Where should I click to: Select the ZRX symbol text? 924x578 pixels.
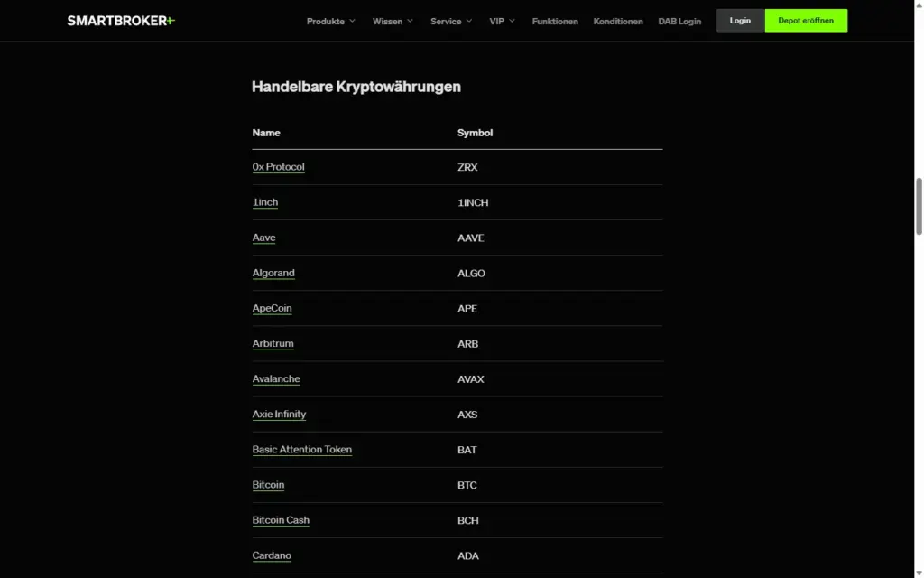(467, 167)
